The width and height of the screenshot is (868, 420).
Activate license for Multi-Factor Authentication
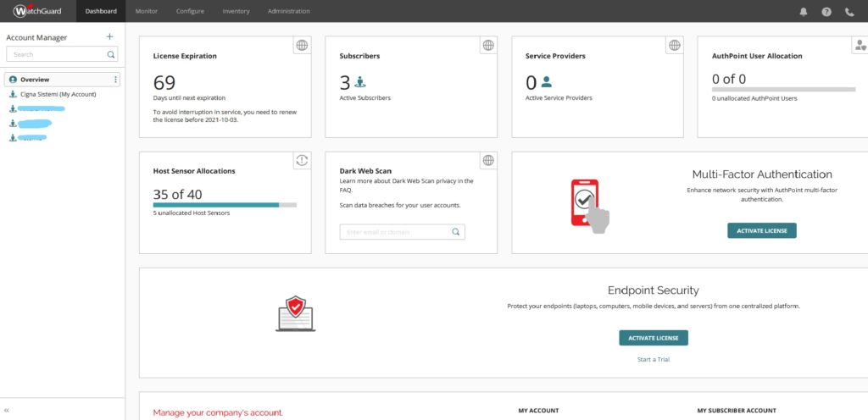click(x=762, y=230)
